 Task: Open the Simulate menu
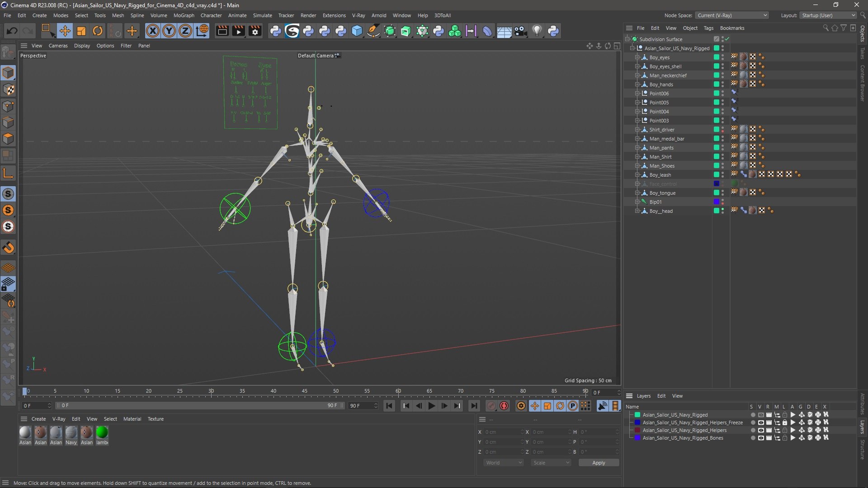(263, 15)
